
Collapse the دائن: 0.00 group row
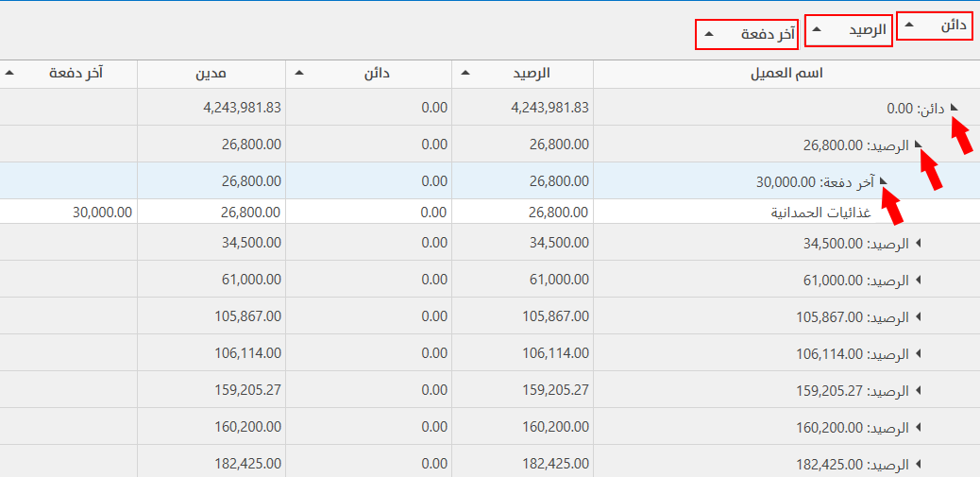[x=954, y=108]
